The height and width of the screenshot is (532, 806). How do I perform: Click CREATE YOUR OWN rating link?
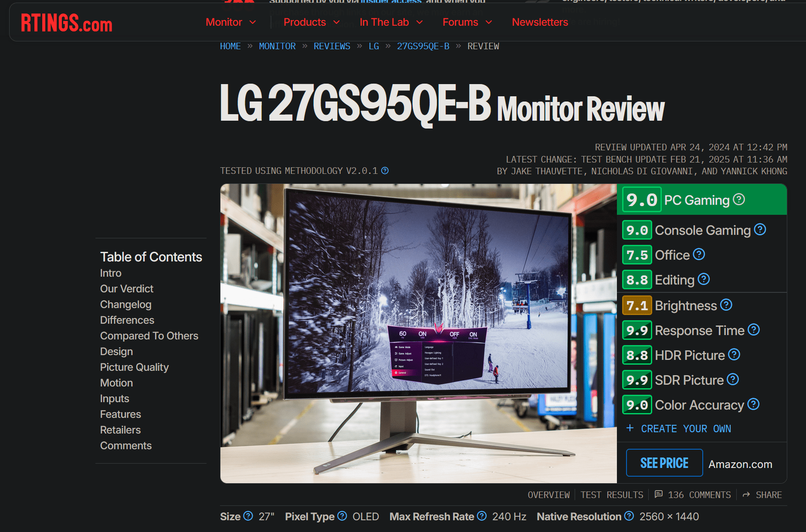point(686,429)
